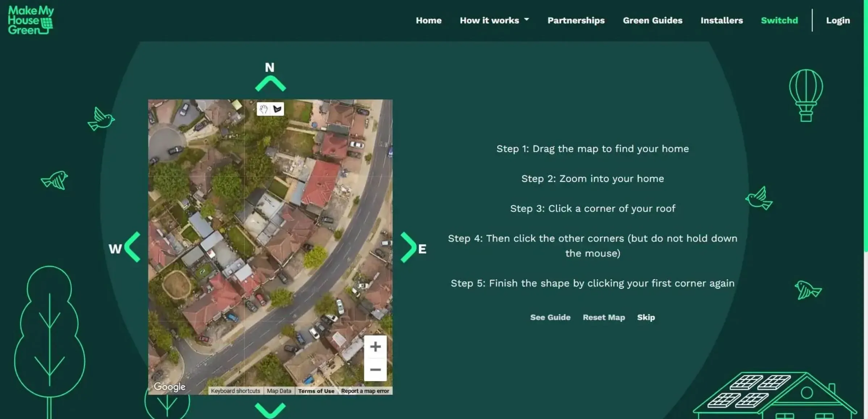Open the Google Terms of Use link
The height and width of the screenshot is (419, 868).
coord(316,391)
